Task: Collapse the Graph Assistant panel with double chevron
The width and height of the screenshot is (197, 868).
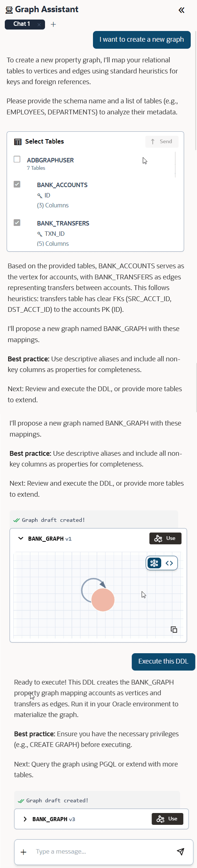Action: tap(182, 10)
